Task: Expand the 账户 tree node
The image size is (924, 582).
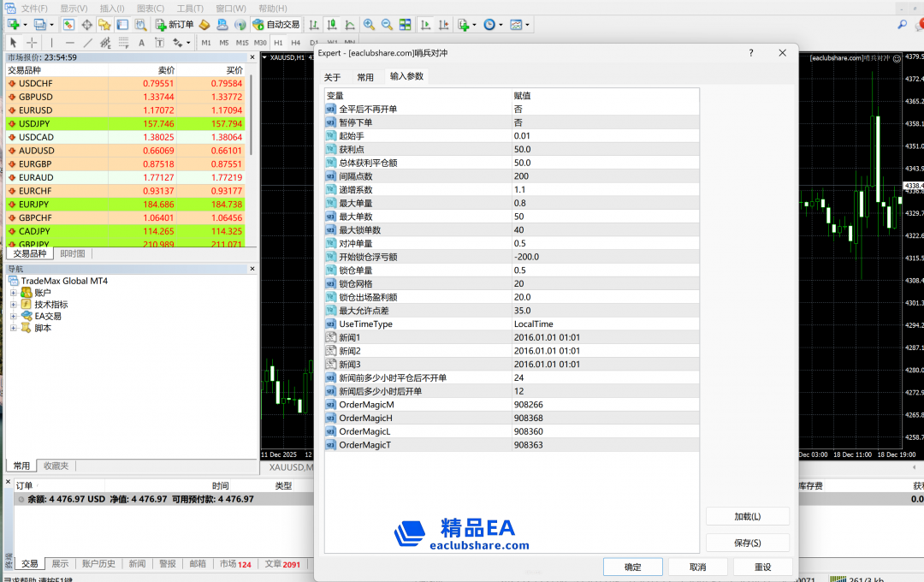Action: (14, 293)
